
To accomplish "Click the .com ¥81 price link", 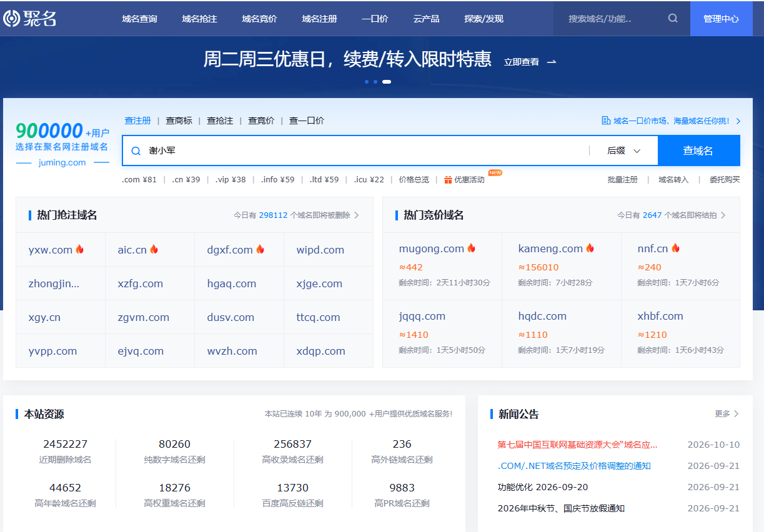I will 139,179.
